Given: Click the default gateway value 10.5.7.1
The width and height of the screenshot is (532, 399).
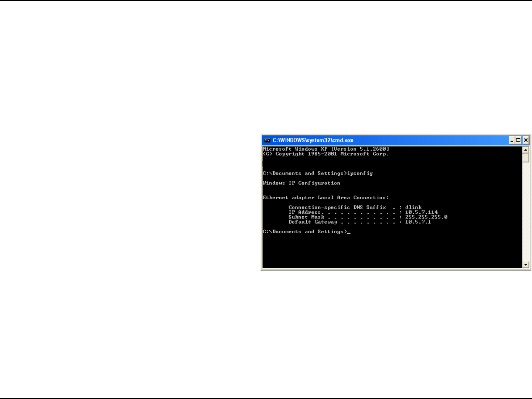Looking at the screenshot, I should click(x=418, y=222).
